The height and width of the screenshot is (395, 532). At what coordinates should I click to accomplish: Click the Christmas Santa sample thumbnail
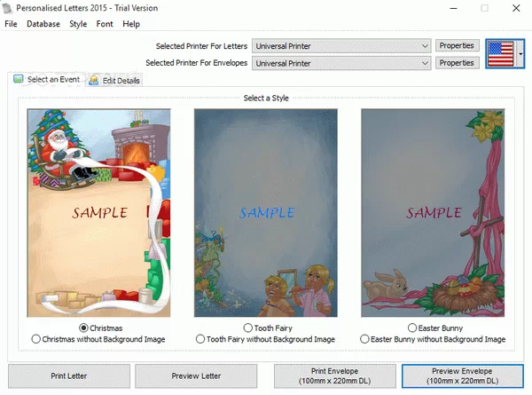(98, 213)
